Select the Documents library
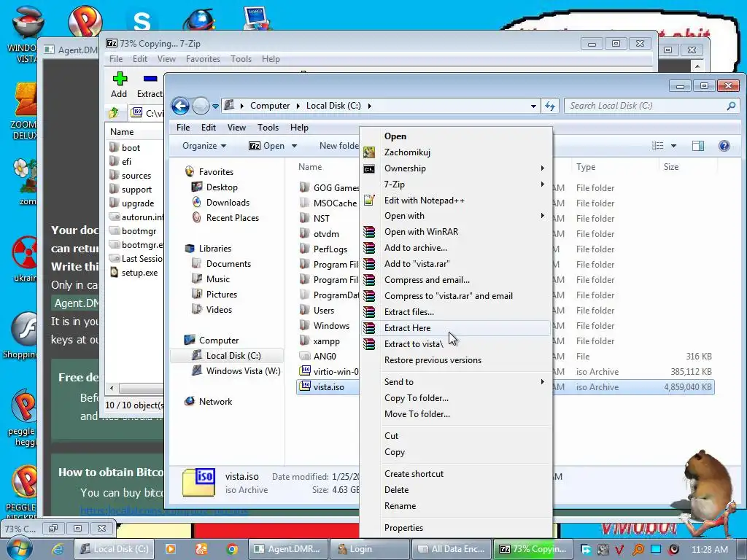This screenshot has width=747, height=560. tap(228, 264)
